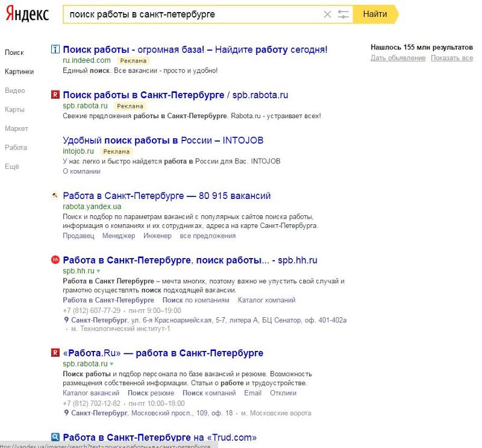Click phone number +7 (812) 702-12-82

click(x=92, y=403)
